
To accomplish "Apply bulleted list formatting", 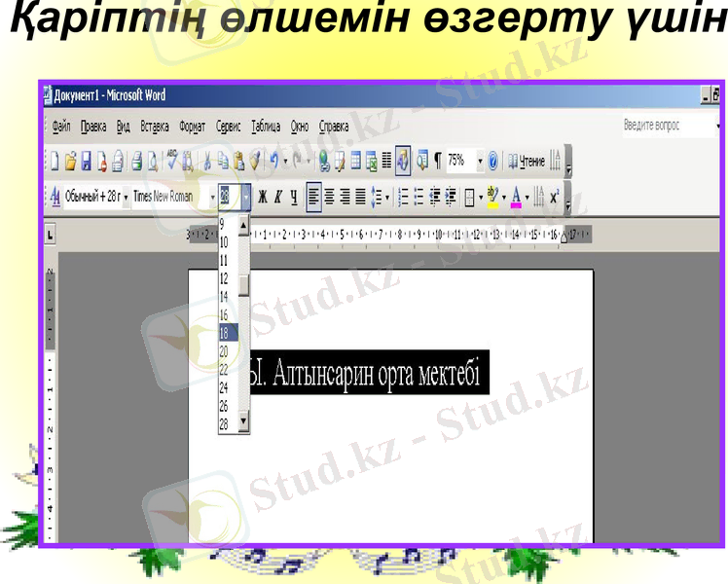I will pos(419,198).
